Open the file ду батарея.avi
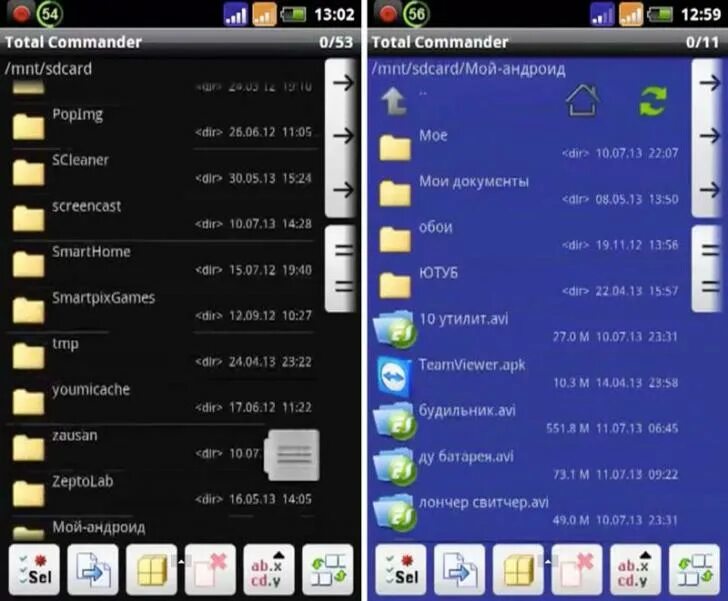Image resolution: width=728 pixels, height=601 pixels. pyautogui.click(x=529, y=468)
